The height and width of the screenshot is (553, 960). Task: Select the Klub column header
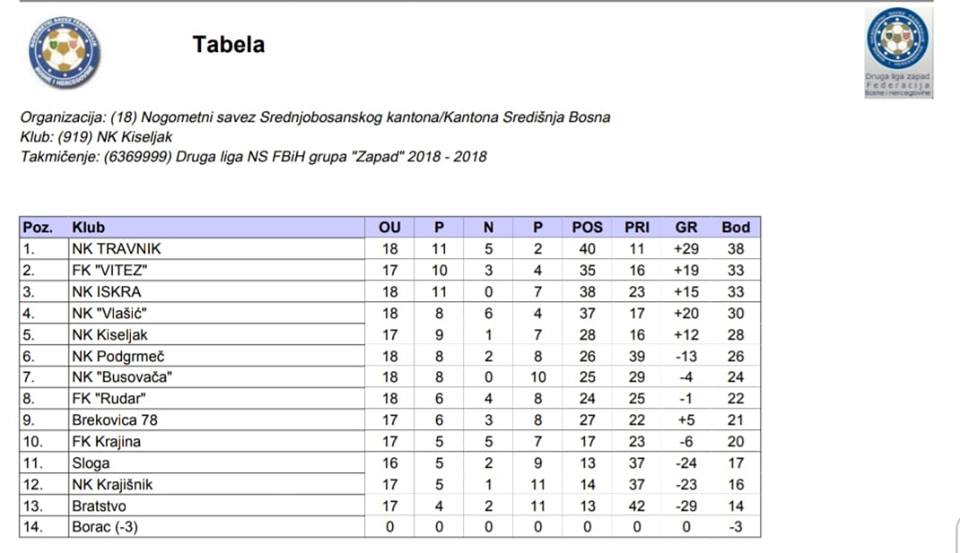(88, 227)
